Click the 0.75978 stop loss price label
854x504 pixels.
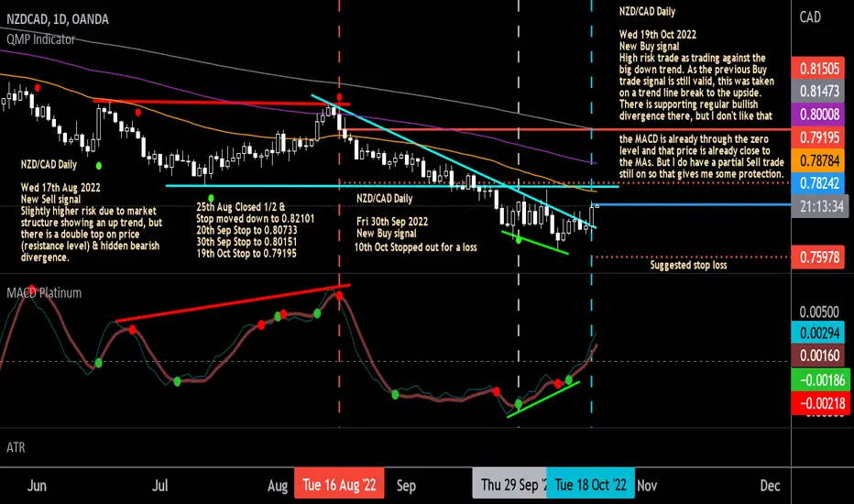819,257
